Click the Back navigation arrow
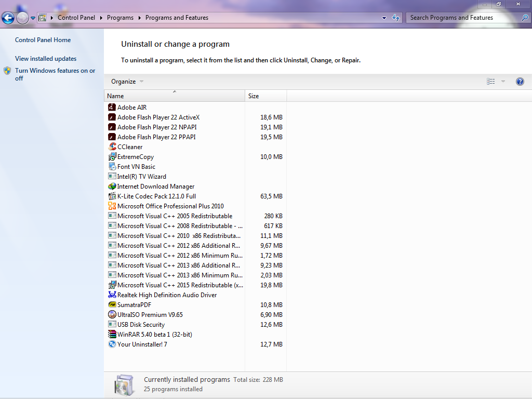 [8, 18]
